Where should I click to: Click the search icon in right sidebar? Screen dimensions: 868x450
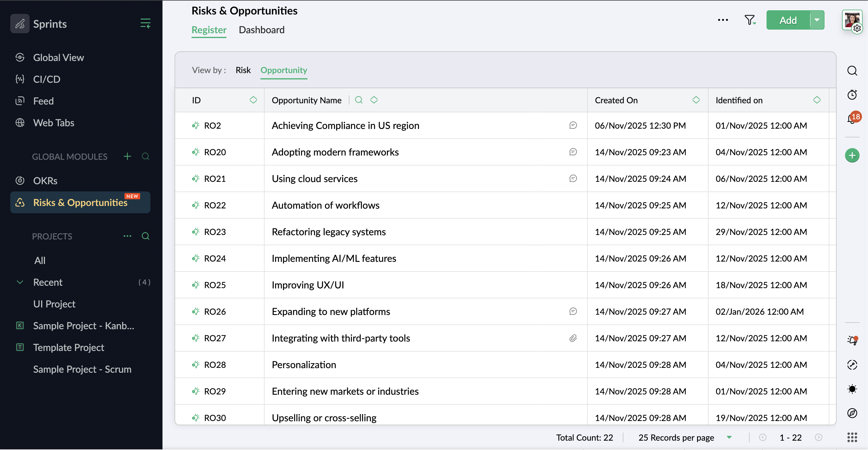click(852, 71)
